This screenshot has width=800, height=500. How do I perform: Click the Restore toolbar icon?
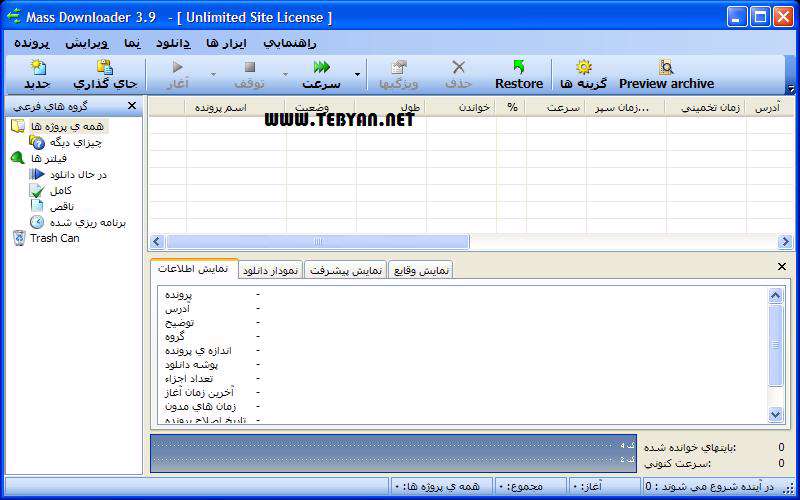[519, 67]
